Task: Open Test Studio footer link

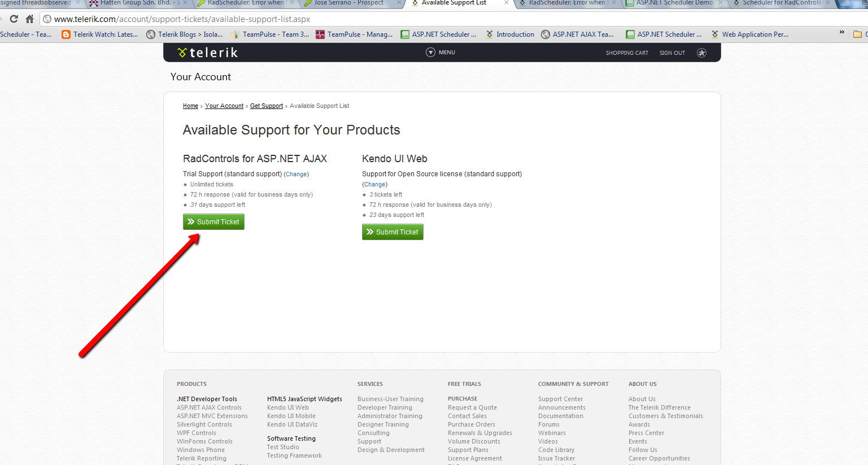Action: coord(283,447)
